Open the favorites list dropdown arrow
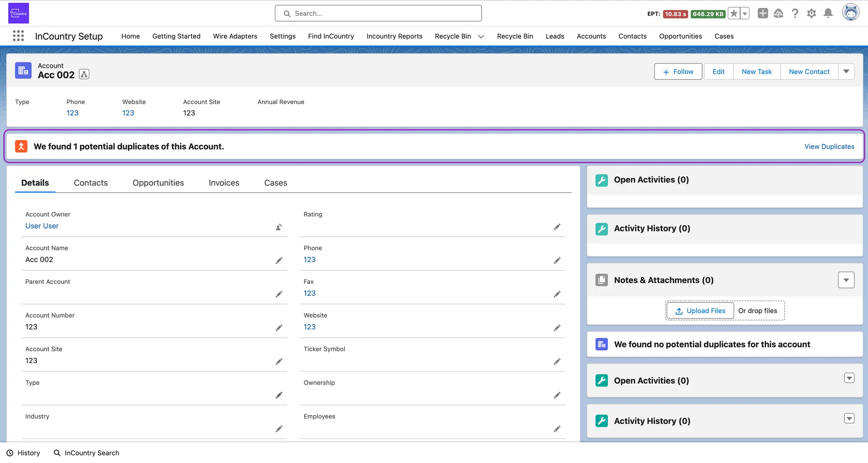 click(x=745, y=13)
